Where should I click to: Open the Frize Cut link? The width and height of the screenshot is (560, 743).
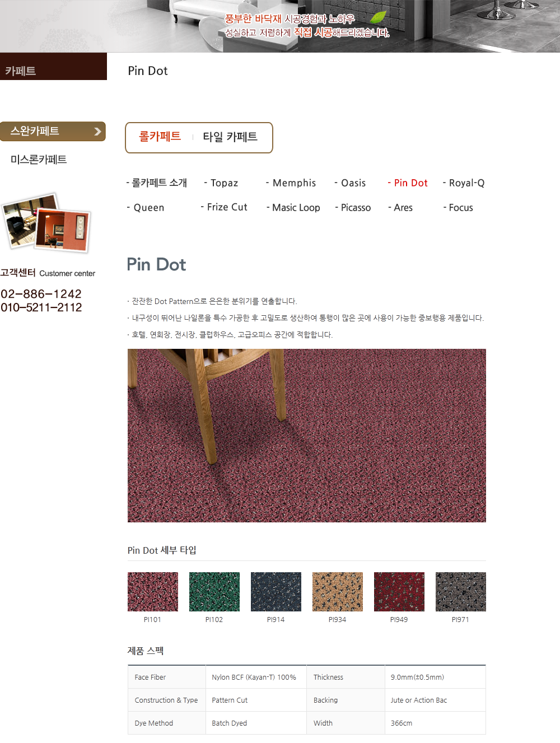coord(224,207)
